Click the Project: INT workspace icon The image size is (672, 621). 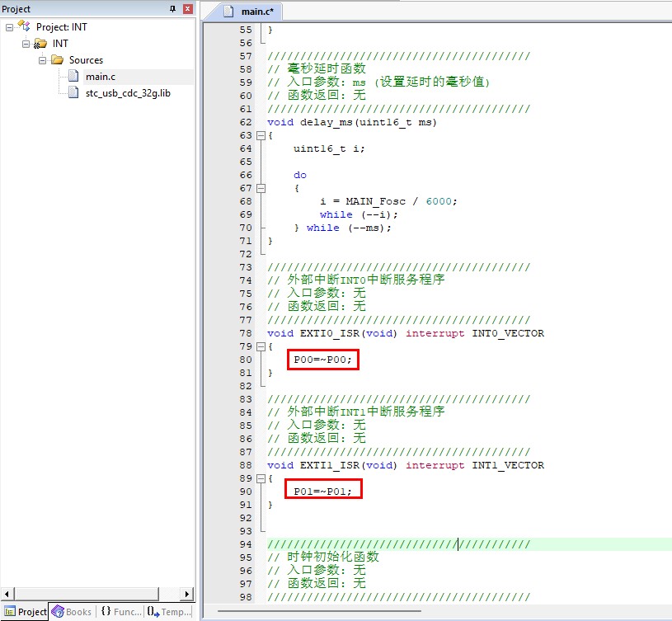(x=24, y=27)
